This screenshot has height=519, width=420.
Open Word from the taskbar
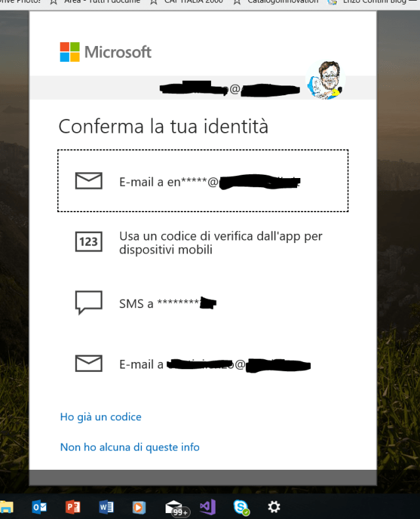click(x=106, y=507)
